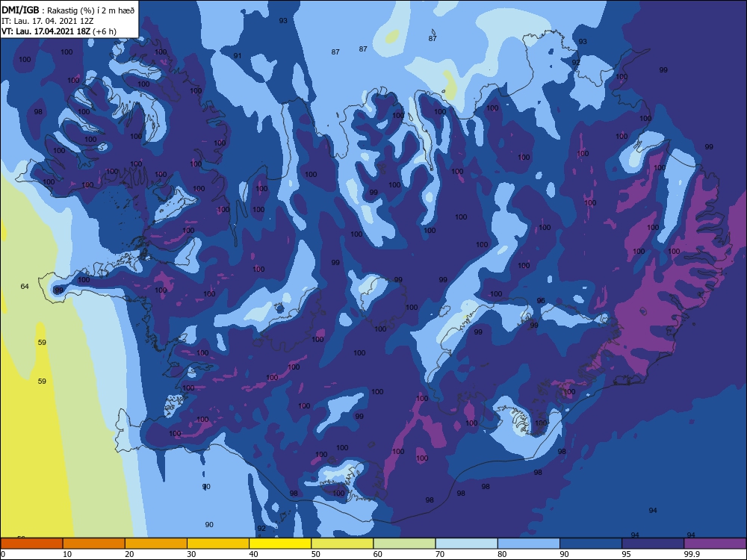Click the legend scale label "80"
This screenshot has height=560, width=747.
click(x=502, y=554)
